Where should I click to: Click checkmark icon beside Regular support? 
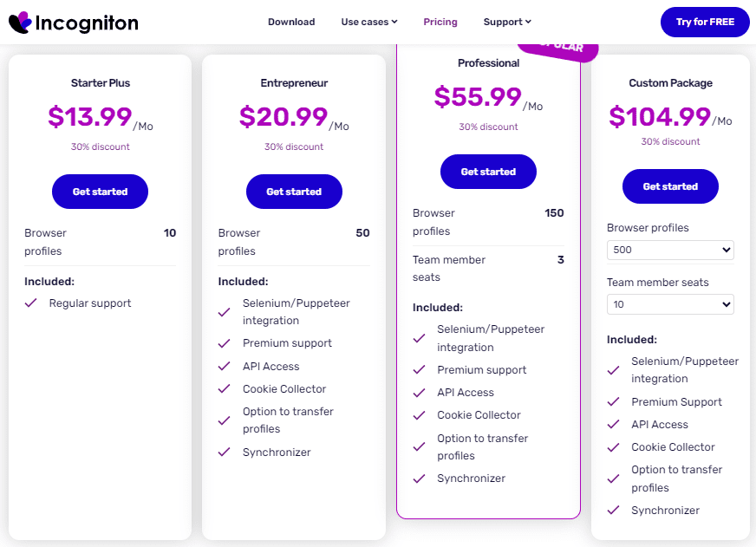(31, 303)
